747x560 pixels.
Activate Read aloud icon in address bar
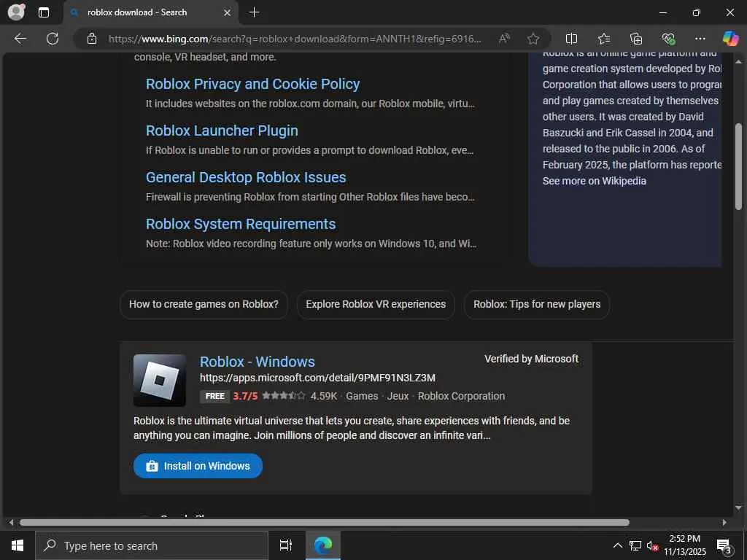[x=504, y=39]
